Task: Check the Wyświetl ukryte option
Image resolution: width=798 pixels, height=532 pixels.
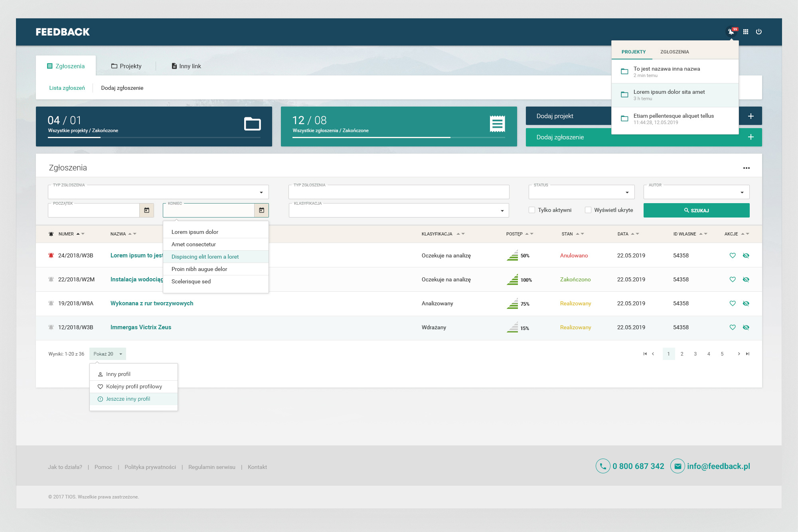Action: click(x=588, y=210)
